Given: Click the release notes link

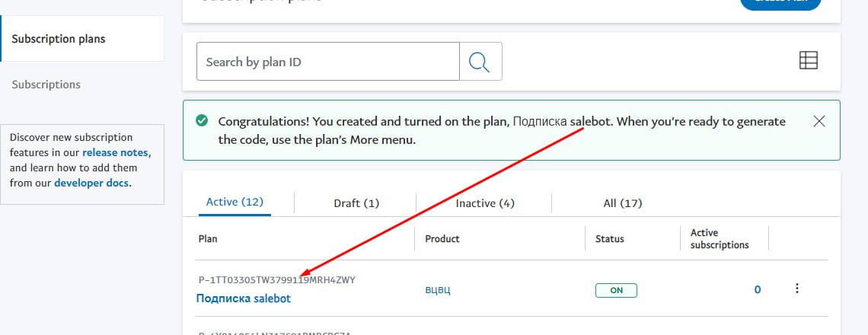Looking at the screenshot, I should coord(116,153).
